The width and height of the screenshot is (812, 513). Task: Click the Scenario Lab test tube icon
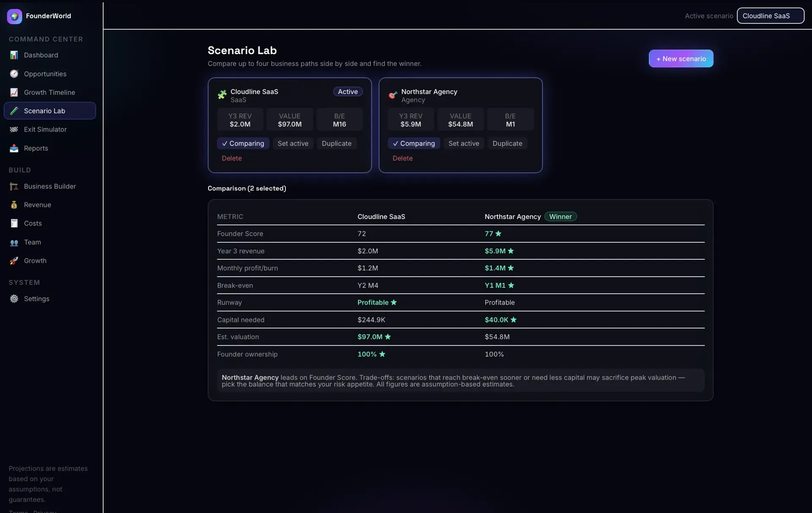[x=14, y=111]
